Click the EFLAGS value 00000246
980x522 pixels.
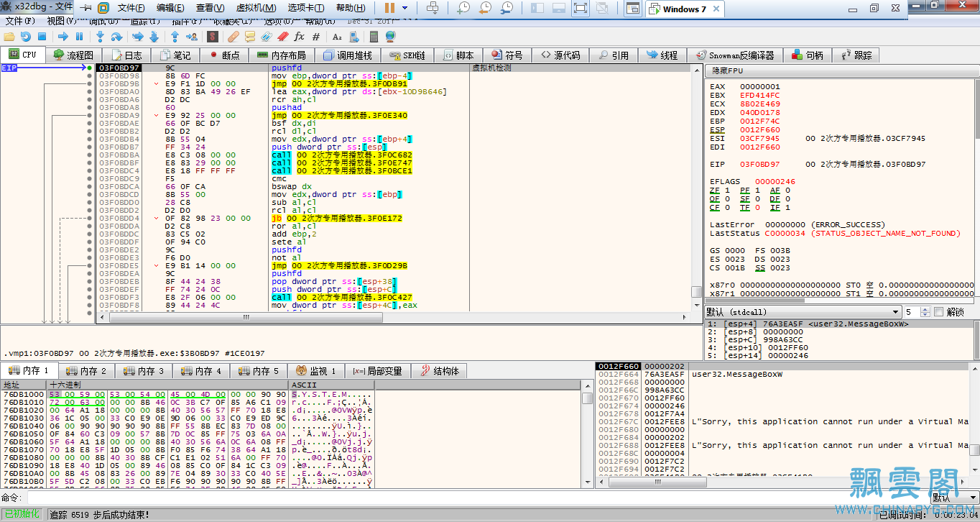[x=775, y=181]
